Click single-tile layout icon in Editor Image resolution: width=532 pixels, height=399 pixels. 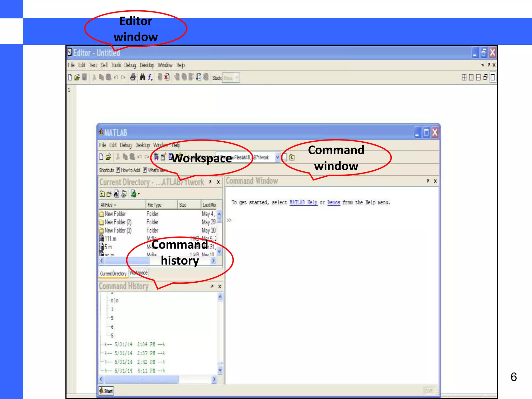pyautogui.click(x=492, y=77)
